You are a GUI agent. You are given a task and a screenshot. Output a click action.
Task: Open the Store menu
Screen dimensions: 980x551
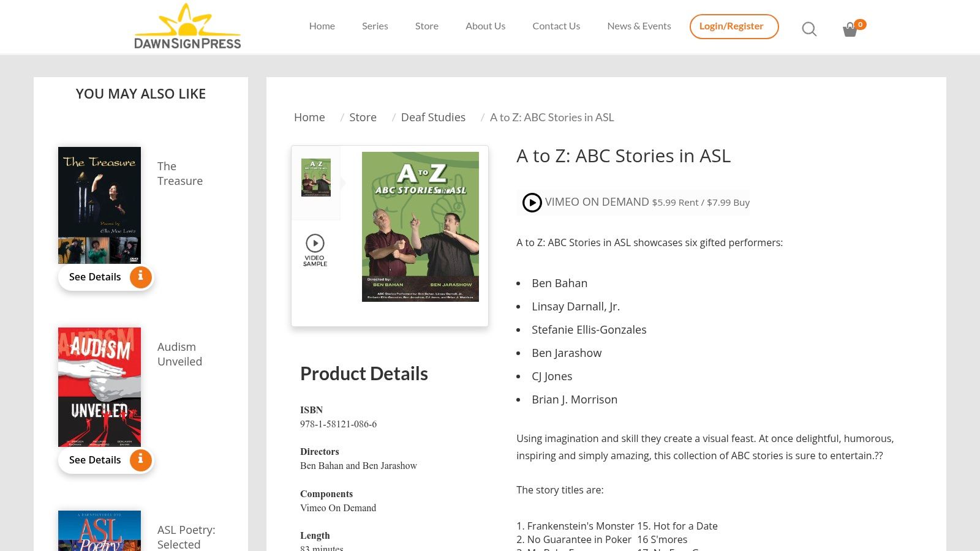click(427, 26)
